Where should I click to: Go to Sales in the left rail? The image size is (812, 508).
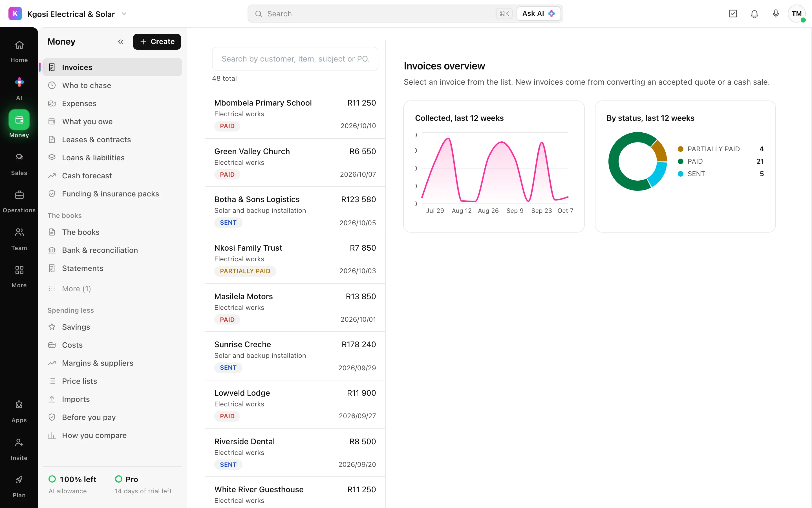click(19, 164)
